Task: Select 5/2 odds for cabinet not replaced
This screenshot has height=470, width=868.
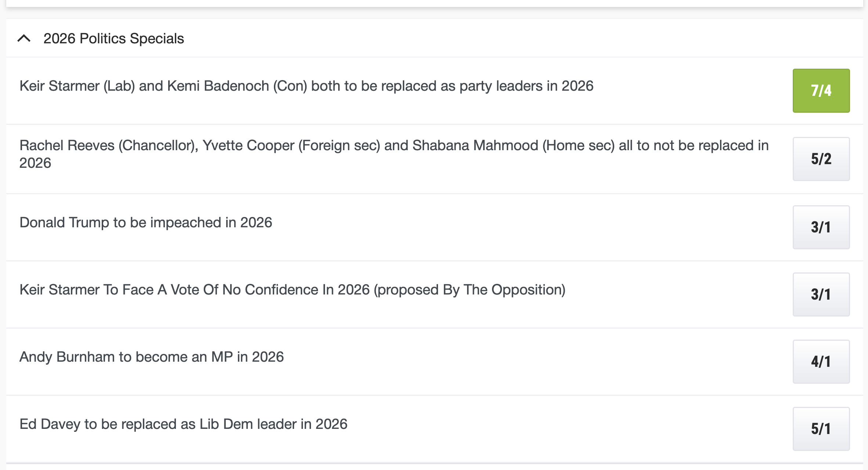Action: pos(821,159)
